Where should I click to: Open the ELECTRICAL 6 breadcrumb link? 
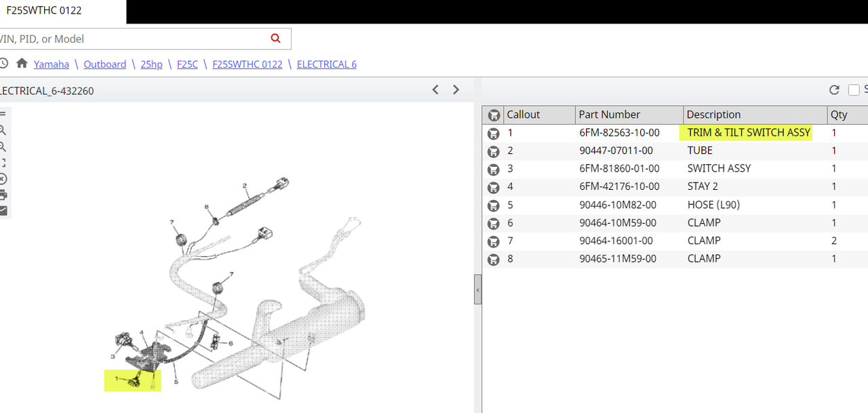coord(327,64)
